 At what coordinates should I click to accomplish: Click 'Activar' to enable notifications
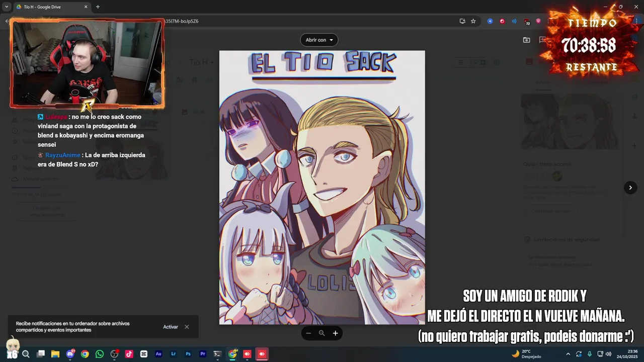[x=171, y=327]
